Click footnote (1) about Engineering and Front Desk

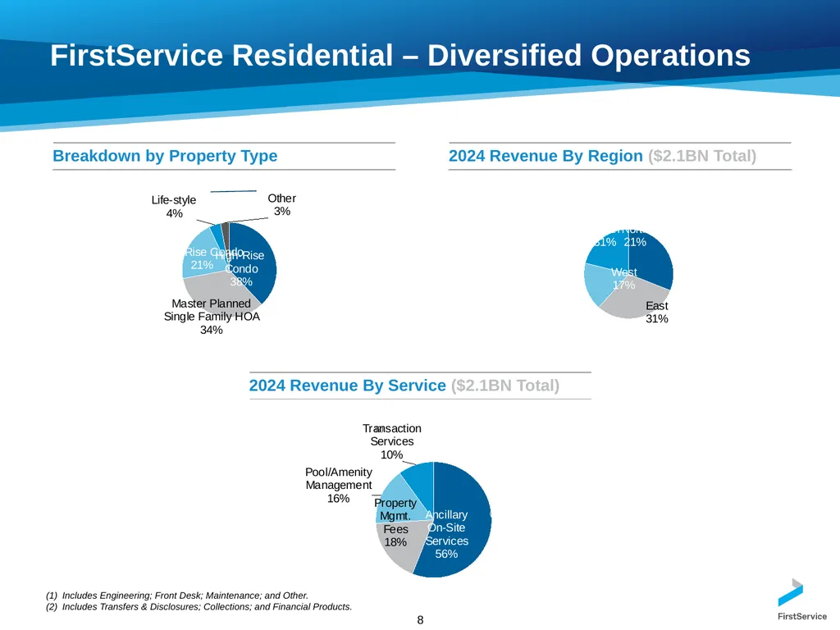tap(177, 596)
